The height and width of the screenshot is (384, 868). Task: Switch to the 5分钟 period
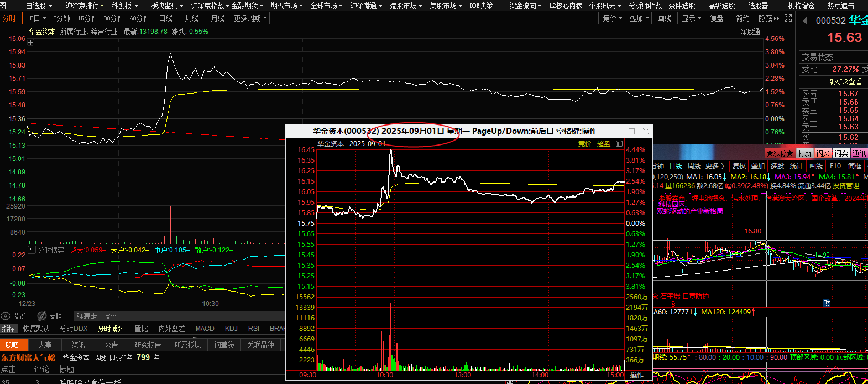[x=62, y=18]
